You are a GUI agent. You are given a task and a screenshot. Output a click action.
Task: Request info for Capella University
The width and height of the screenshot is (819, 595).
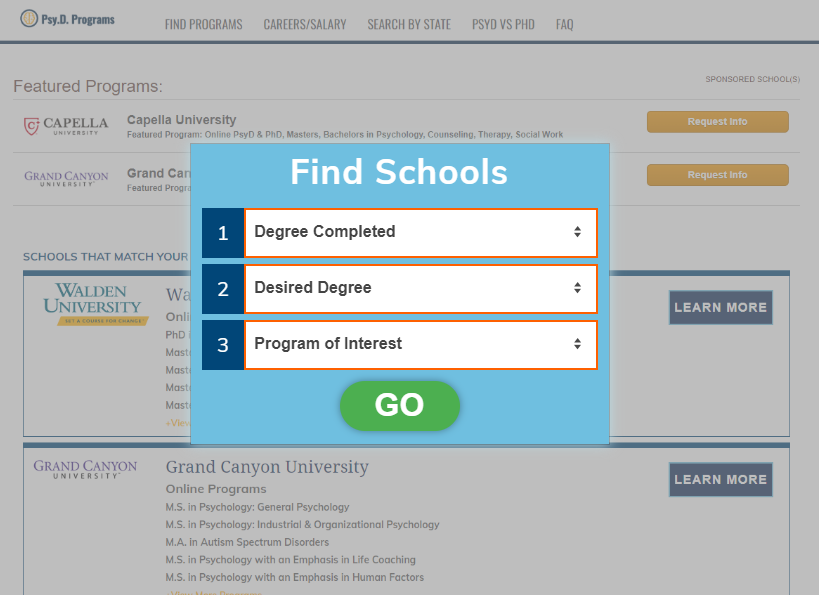(718, 122)
